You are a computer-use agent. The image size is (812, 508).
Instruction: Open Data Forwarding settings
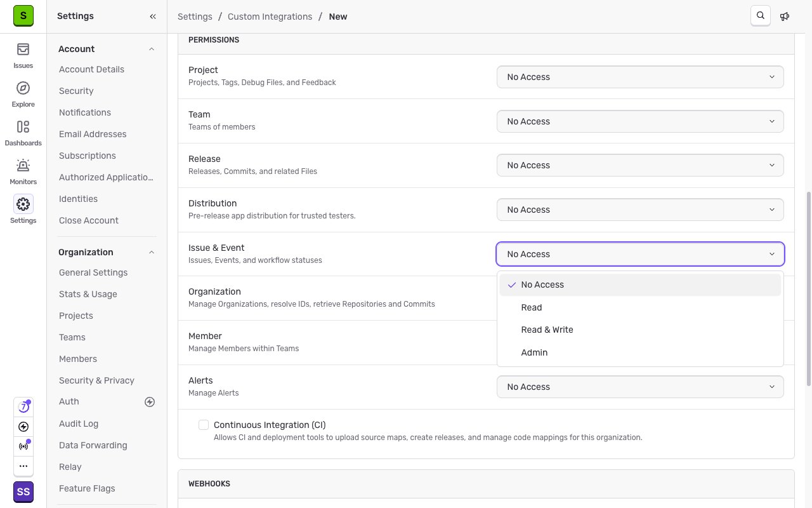[93, 445]
